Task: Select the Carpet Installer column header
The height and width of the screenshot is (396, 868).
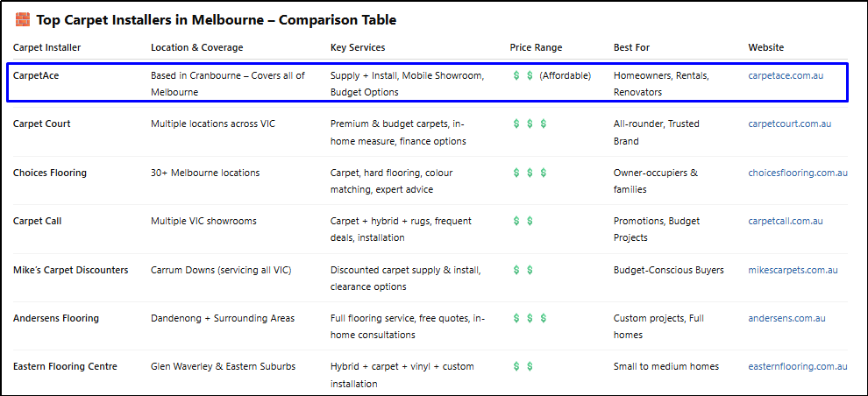Action: click(47, 47)
